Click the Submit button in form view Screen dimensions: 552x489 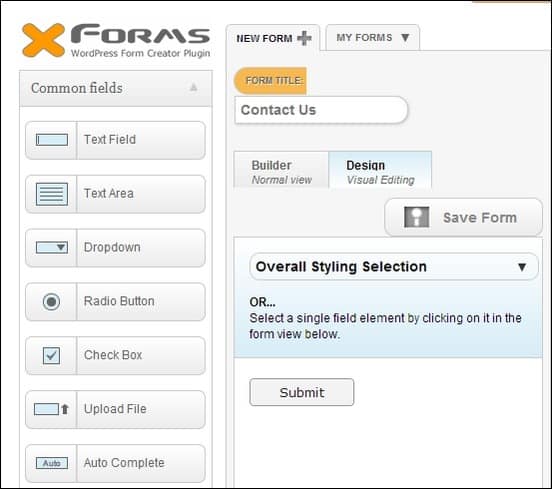[x=302, y=392]
